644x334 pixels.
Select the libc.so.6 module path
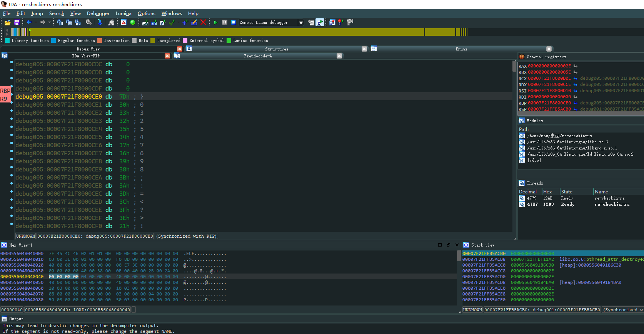tap(567, 142)
